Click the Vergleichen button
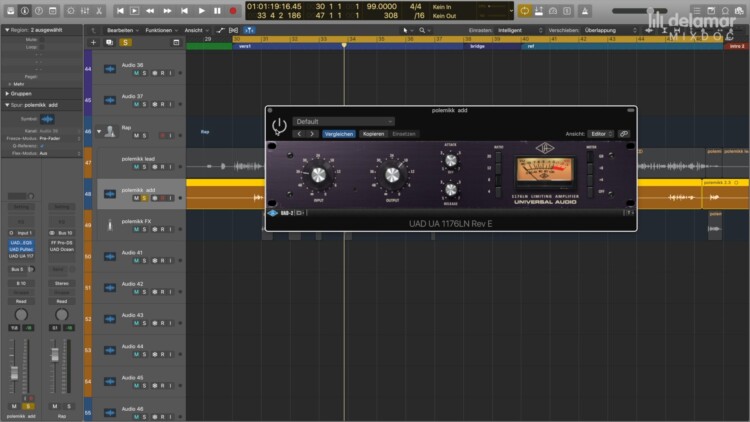The width and height of the screenshot is (750, 422). coord(339,134)
